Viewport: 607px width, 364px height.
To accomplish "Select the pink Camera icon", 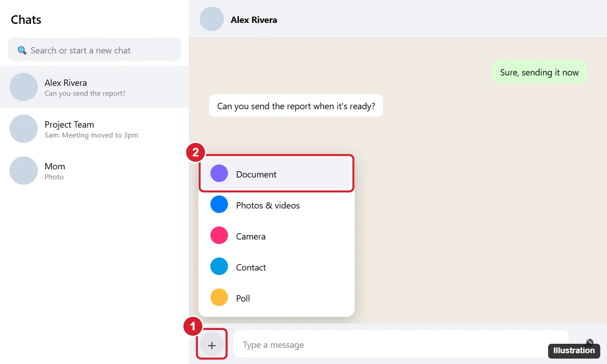I will [219, 235].
